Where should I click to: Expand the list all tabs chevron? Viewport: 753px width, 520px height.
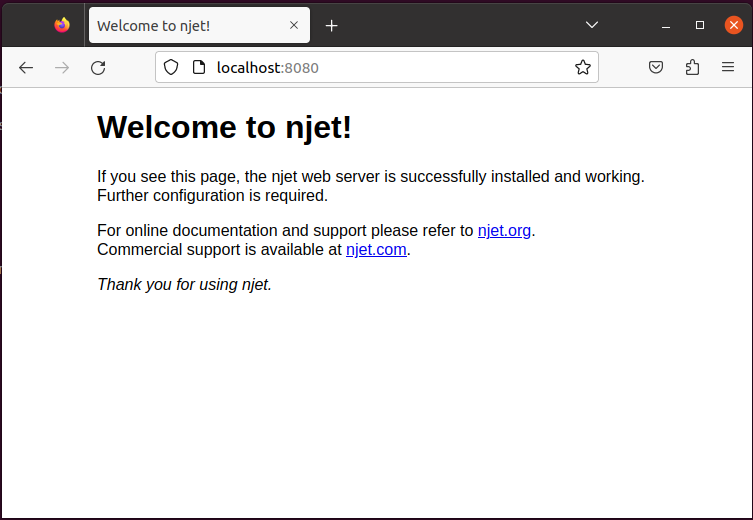[592, 24]
